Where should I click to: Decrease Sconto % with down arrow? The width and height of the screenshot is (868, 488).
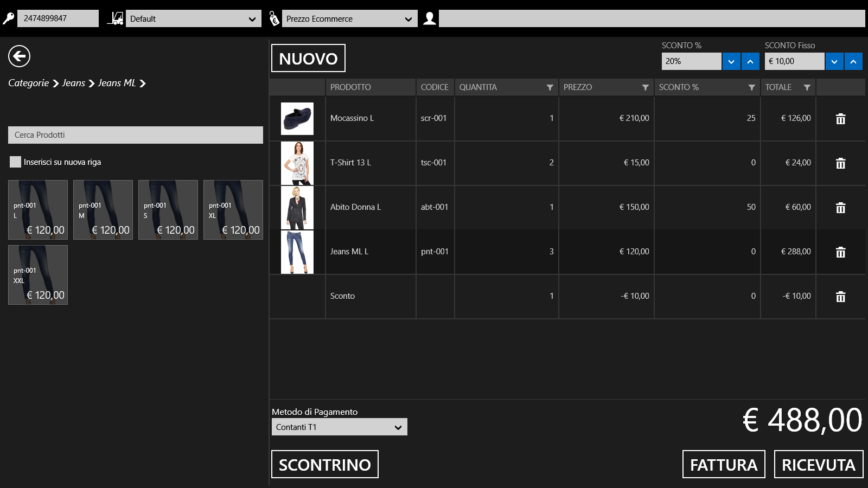point(731,61)
